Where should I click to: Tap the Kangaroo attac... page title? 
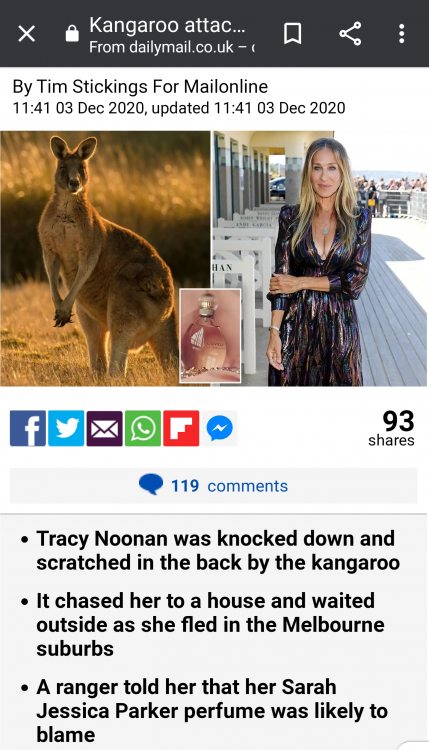point(167,25)
